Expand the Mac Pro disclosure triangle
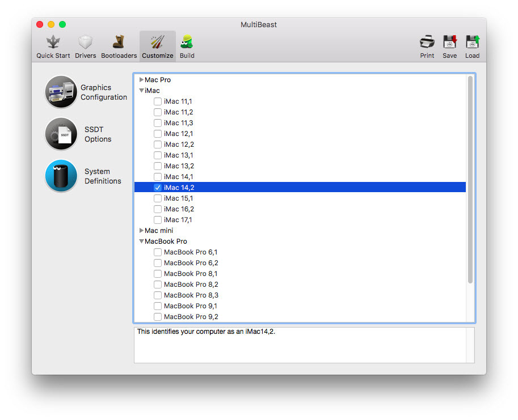The image size is (518, 420). [x=141, y=79]
